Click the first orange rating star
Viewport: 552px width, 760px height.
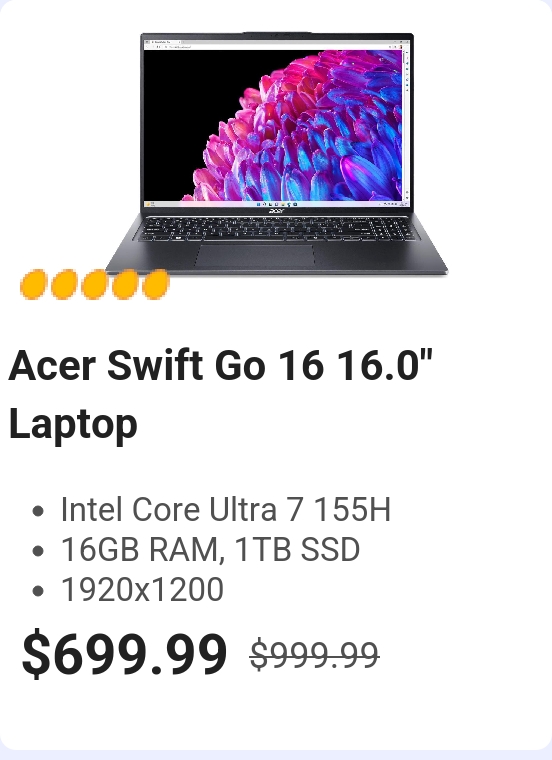(33, 285)
